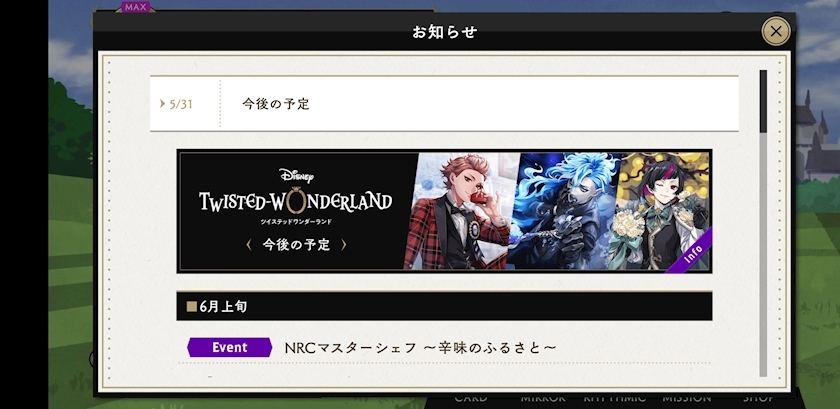
Task: Select the 5/31 今後の予定 notice row
Action: [444, 103]
